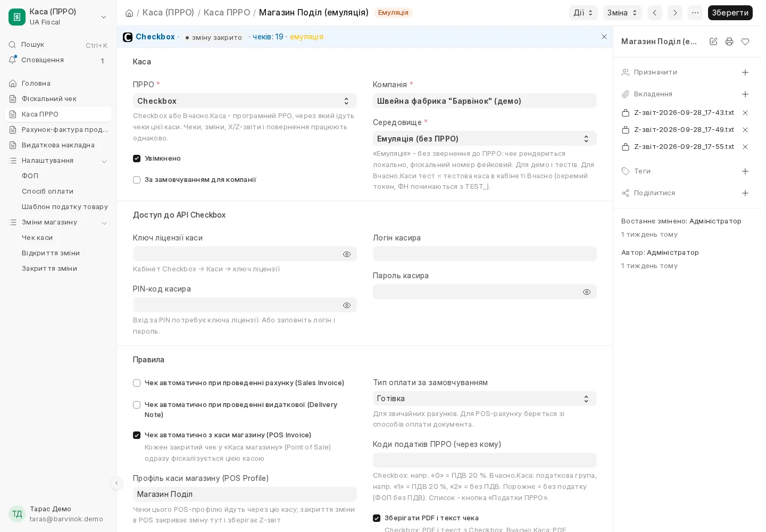
Task: Remove attachment Z-звіт-2026-09-28_17-55.txt
Action: [745, 147]
